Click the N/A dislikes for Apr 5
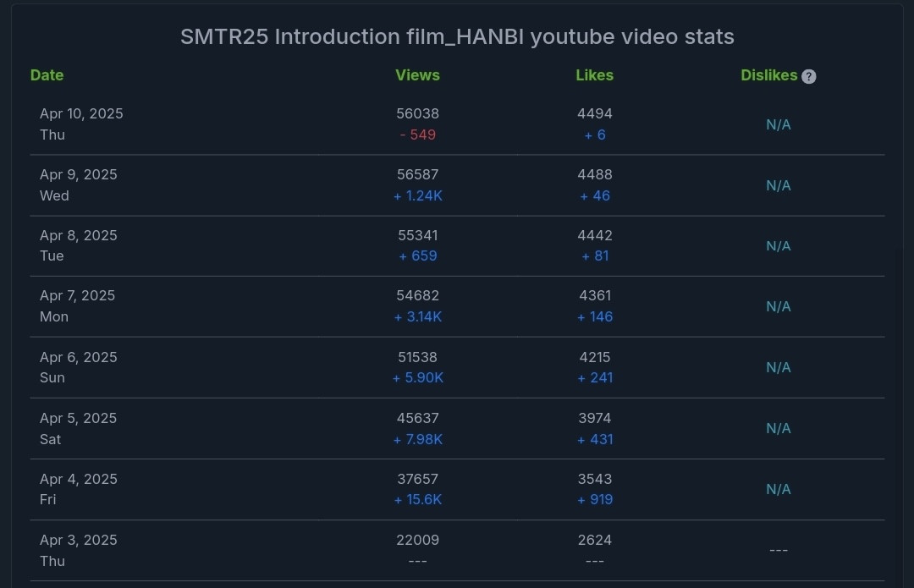The width and height of the screenshot is (914, 588). [x=779, y=428]
